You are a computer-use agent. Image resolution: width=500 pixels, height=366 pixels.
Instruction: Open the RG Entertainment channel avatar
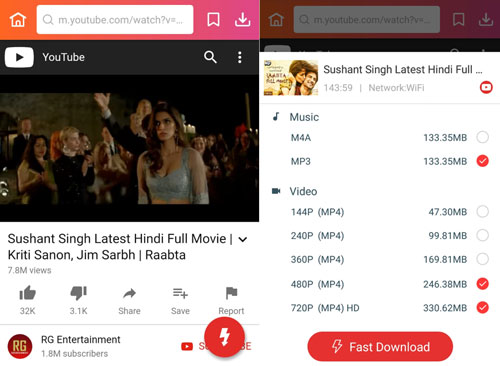pos(20,346)
